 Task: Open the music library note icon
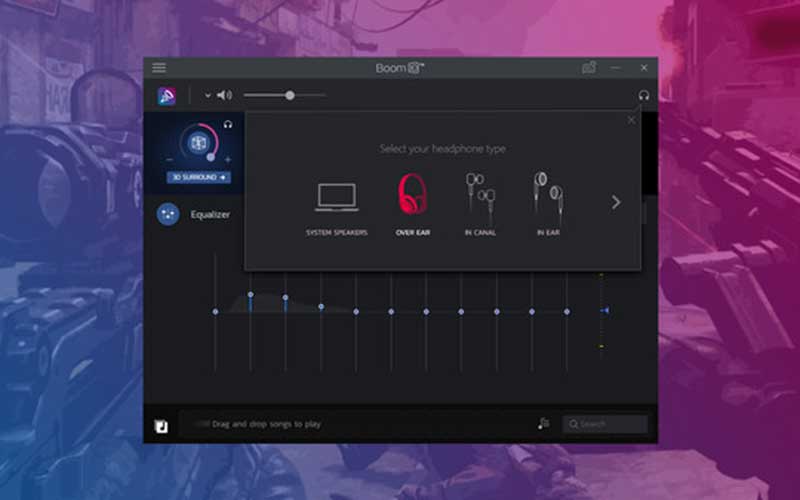click(x=162, y=425)
